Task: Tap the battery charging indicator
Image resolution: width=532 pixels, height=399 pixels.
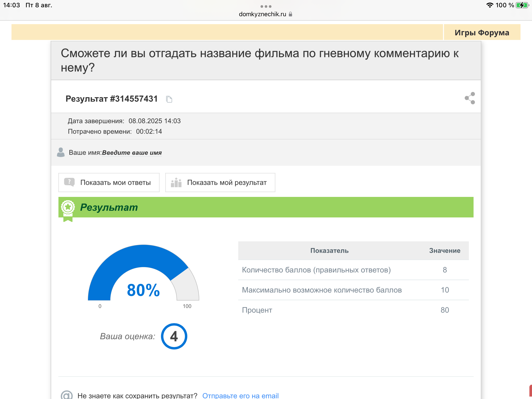Action: pyautogui.click(x=522, y=5)
